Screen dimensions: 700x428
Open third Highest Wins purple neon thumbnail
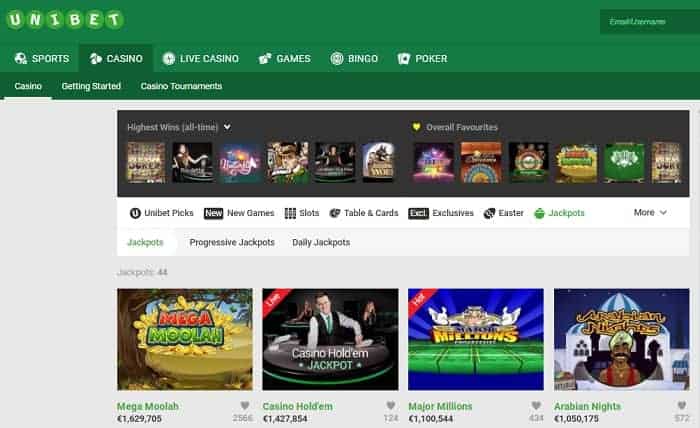pyautogui.click(x=240, y=162)
